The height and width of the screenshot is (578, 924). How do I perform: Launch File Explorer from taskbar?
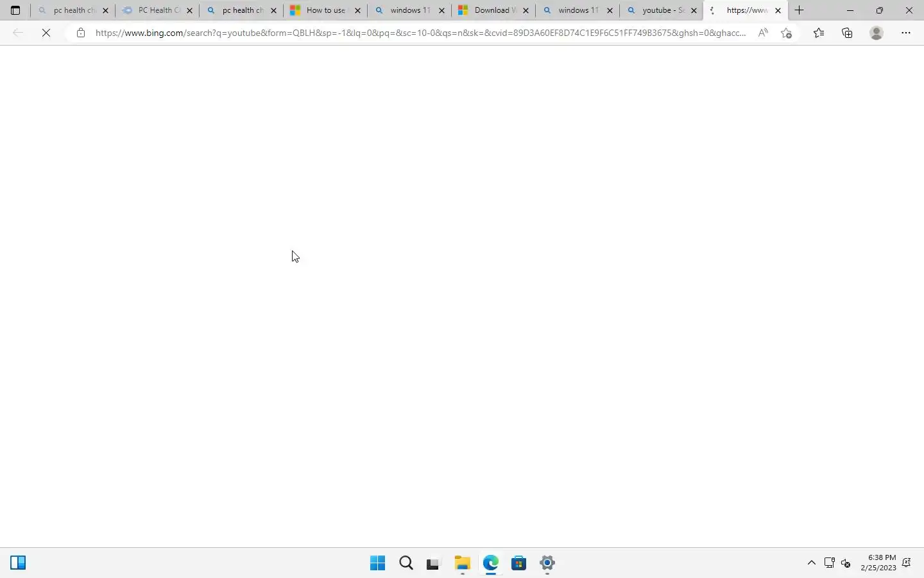tap(463, 563)
